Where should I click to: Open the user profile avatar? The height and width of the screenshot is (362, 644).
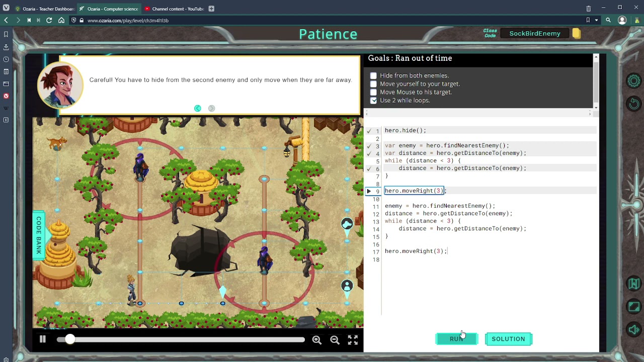(x=622, y=20)
